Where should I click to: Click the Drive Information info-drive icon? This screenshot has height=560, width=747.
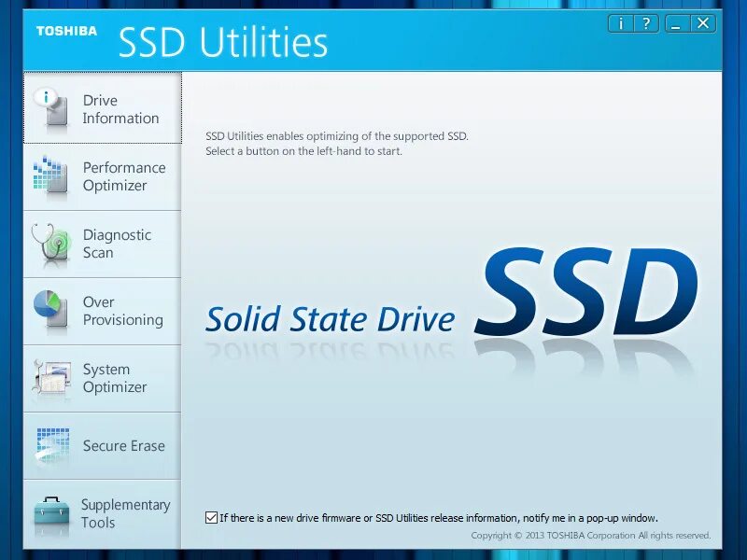51,108
